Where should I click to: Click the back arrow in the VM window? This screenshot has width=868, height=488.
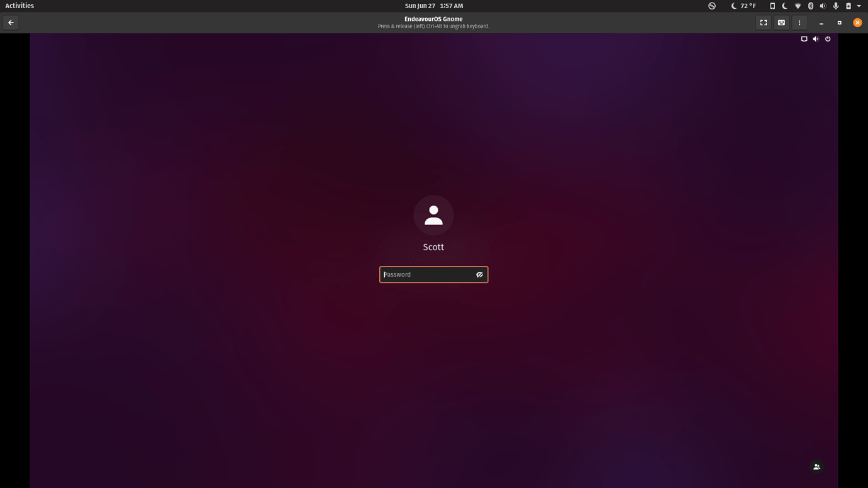pyautogui.click(x=10, y=22)
